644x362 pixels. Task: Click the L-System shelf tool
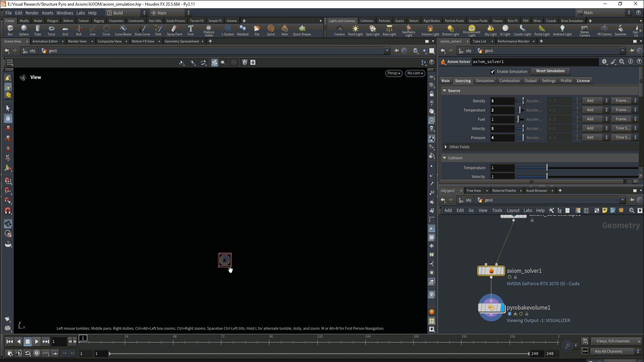click(x=227, y=30)
